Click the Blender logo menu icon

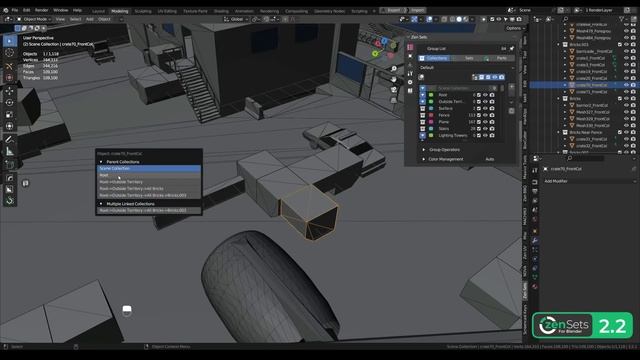(5, 10)
